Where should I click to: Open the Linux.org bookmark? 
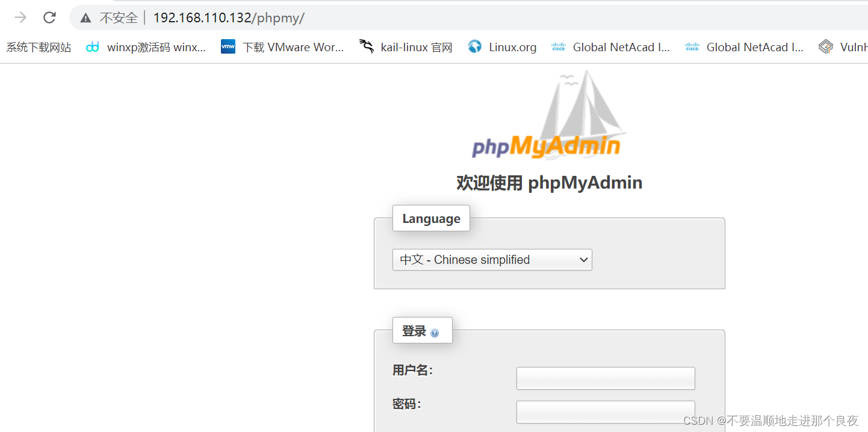tap(502, 47)
